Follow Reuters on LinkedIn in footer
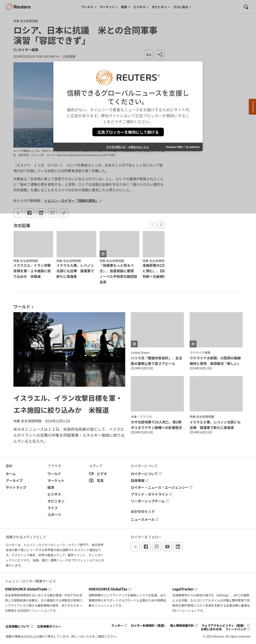This screenshot has width=256, height=644. tap(178, 546)
